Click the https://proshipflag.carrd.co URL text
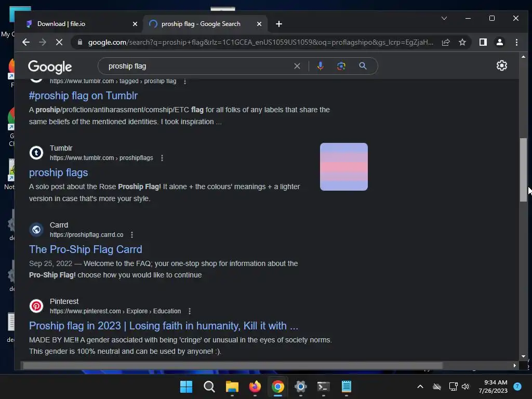Image resolution: width=532 pixels, height=399 pixels. coord(87,235)
